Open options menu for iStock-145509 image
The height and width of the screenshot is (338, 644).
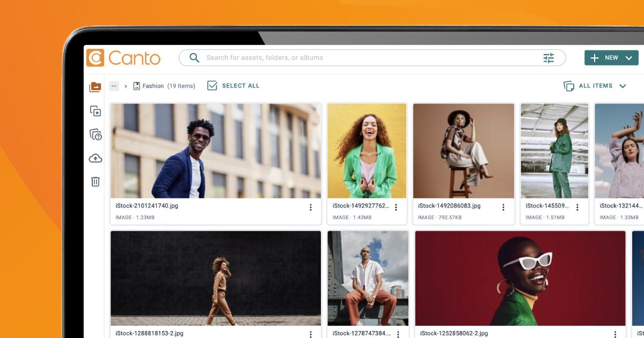(x=577, y=207)
